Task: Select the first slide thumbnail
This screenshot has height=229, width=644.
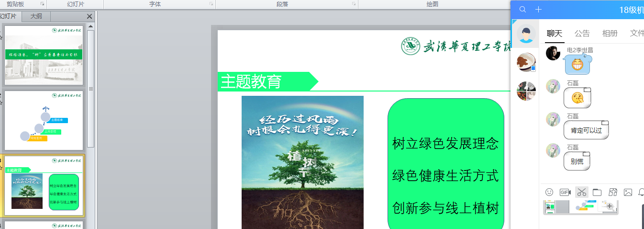Action: 44,56
